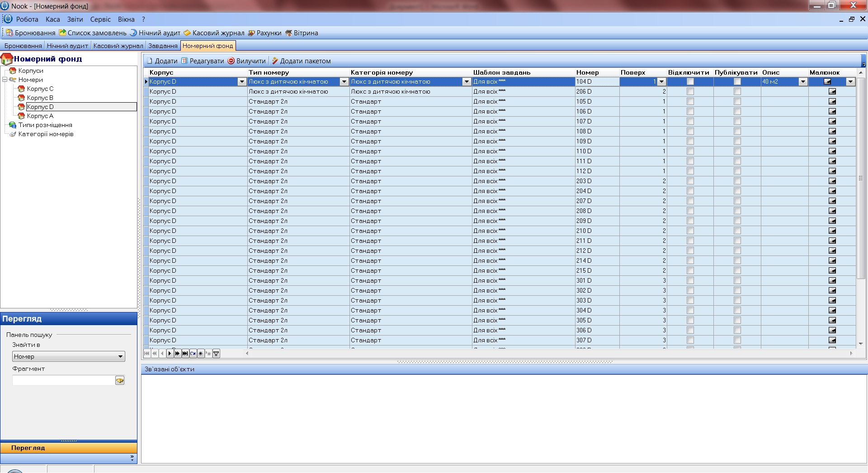This screenshot has width=868, height=473.
Task: Open the Звіти menu
Action: (75, 19)
